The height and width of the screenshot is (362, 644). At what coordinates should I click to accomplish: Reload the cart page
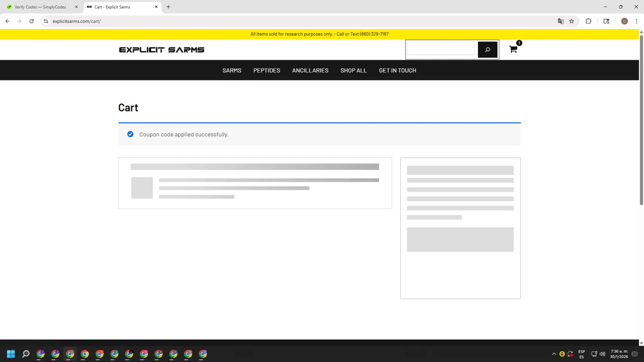coord(31,21)
